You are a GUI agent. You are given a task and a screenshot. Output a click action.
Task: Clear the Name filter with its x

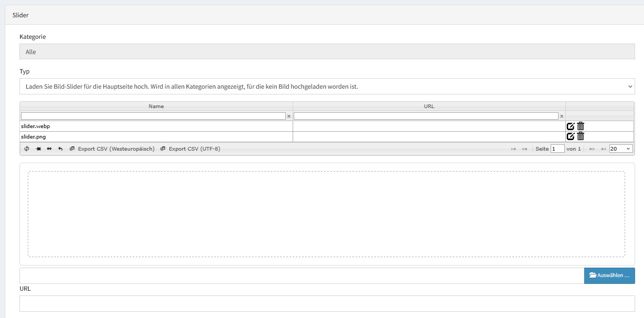coord(289,116)
